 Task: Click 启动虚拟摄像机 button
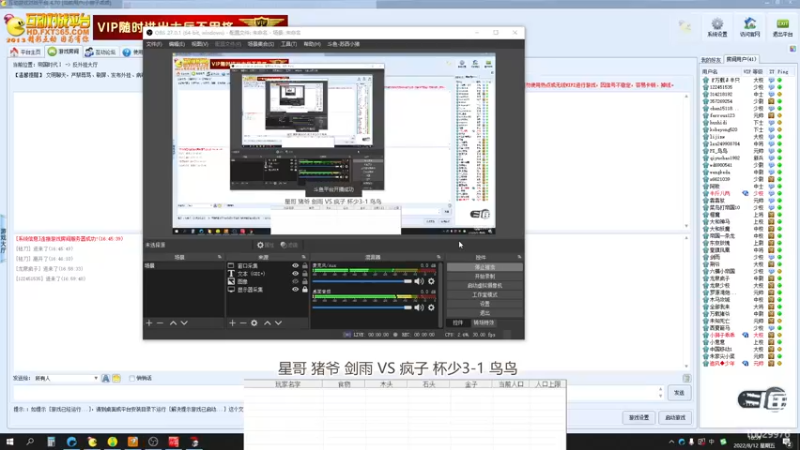pos(485,286)
